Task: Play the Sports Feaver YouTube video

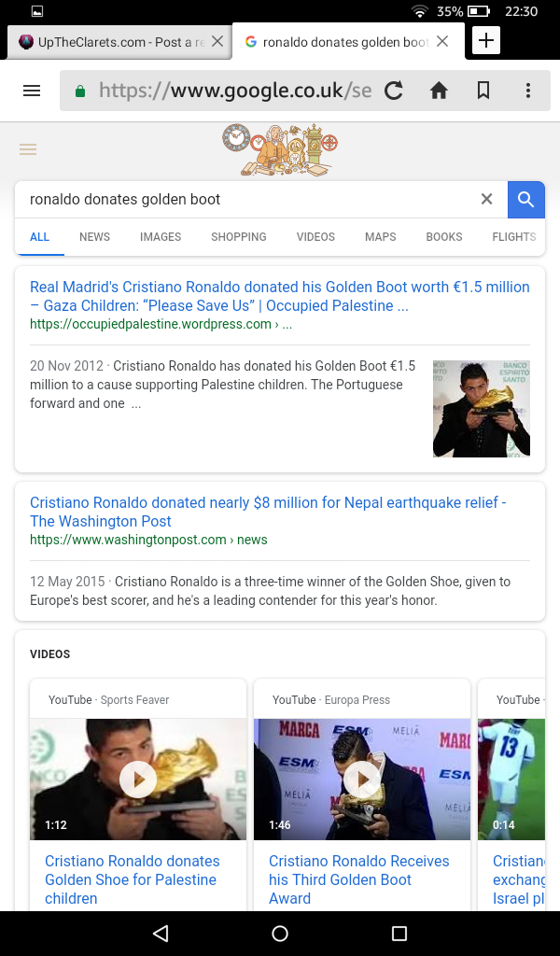Action: (x=138, y=779)
